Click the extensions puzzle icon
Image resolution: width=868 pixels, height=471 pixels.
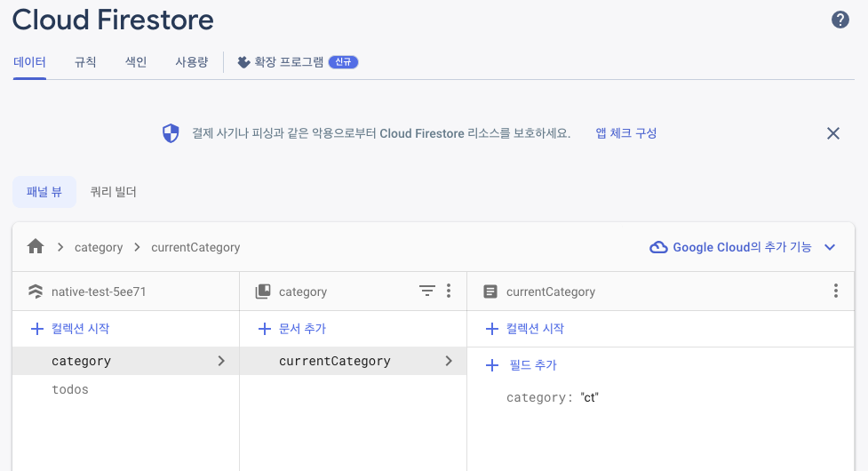243,62
